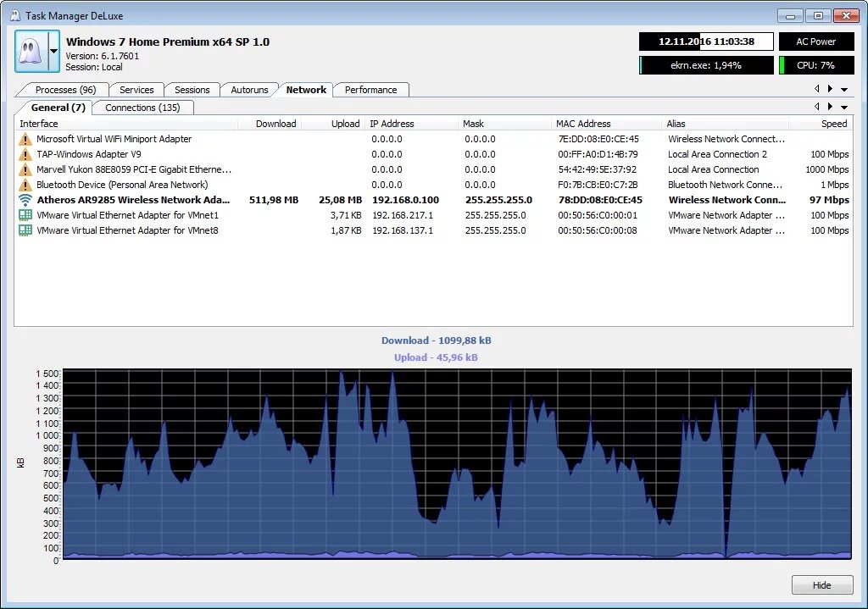
Task: Open the Performance tab
Action: (371, 90)
